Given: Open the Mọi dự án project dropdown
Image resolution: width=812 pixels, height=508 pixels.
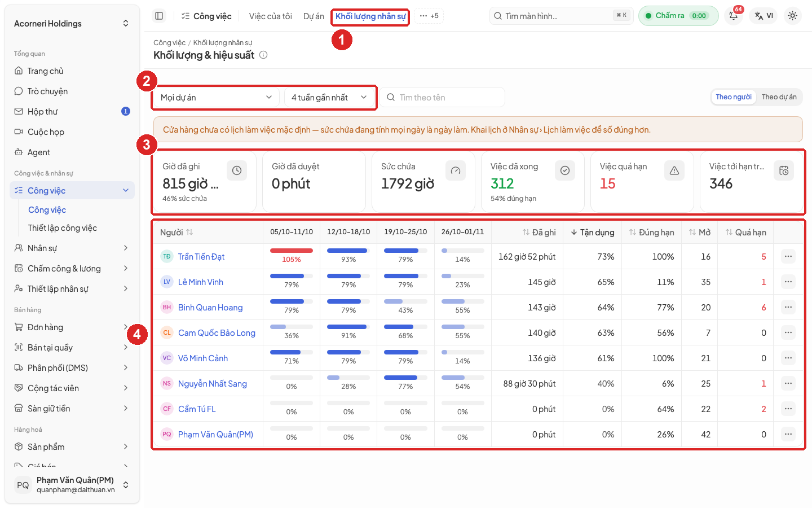Looking at the screenshot, I should pyautogui.click(x=216, y=98).
